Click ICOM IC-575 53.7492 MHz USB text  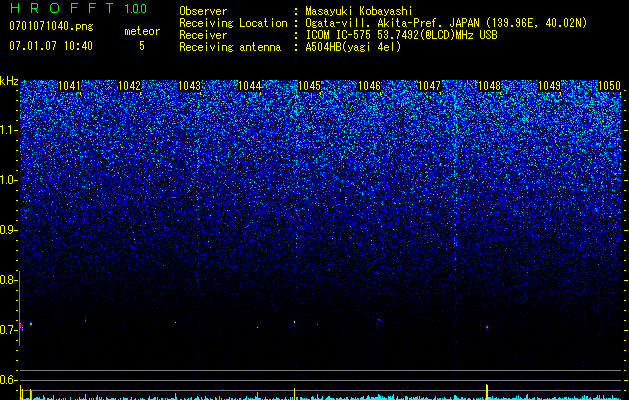[x=401, y=35]
